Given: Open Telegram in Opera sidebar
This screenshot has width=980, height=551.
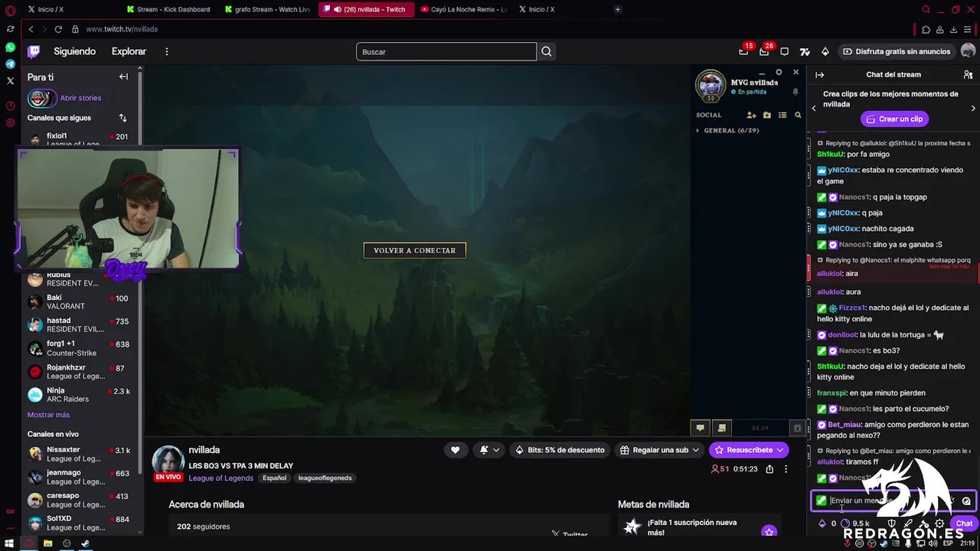Looking at the screenshot, I should tap(10, 64).
